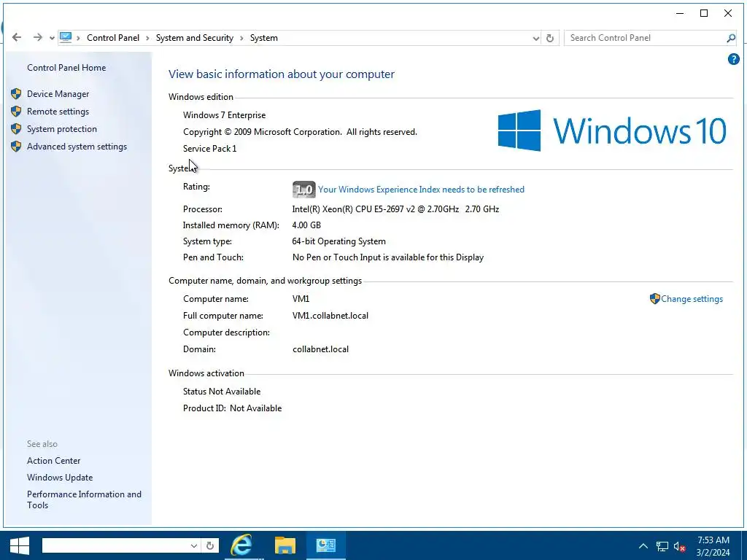Open the blue Help question mark
Screen dimensions: 747x560
pyautogui.click(x=733, y=59)
